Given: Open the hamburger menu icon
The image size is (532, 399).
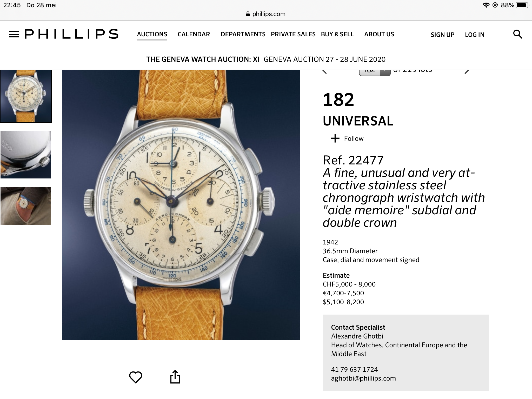Looking at the screenshot, I should [14, 35].
